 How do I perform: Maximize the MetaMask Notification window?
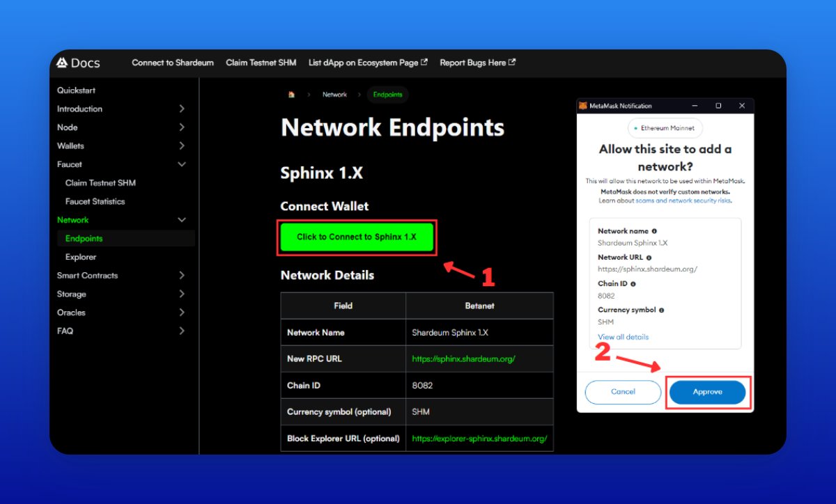[718, 106]
